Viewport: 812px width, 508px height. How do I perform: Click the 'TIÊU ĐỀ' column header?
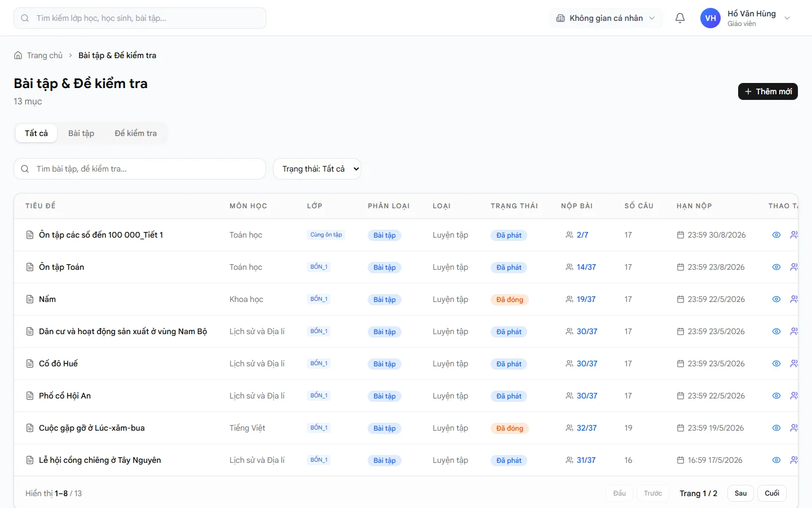41,206
